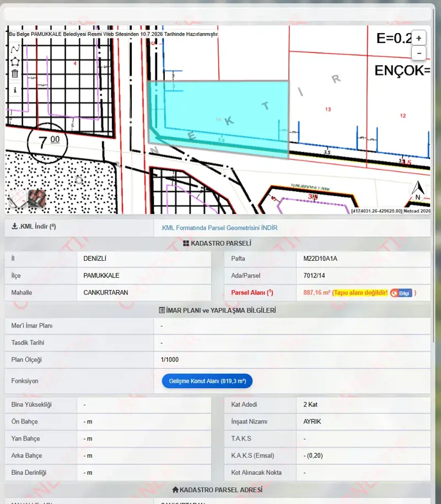Click the T.A.K.S label
Image resolution: width=441 pixels, height=504 pixels.
click(241, 439)
